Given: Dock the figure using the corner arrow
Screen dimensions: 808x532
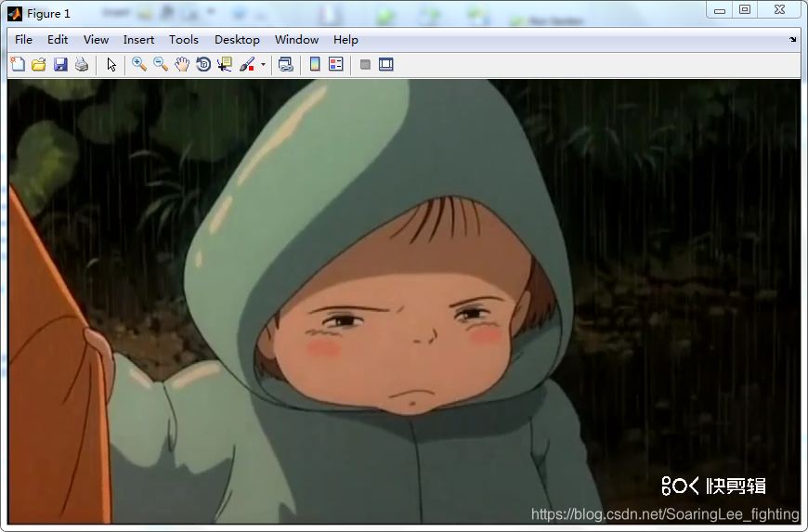Looking at the screenshot, I should pos(792,40).
